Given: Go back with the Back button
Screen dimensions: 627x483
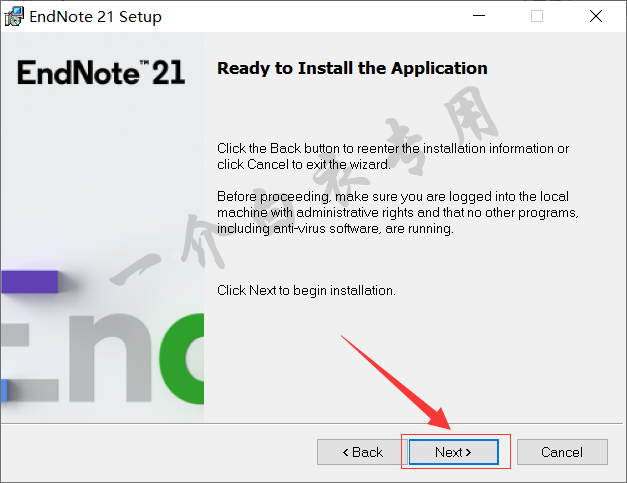Looking at the screenshot, I should (362, 452).
